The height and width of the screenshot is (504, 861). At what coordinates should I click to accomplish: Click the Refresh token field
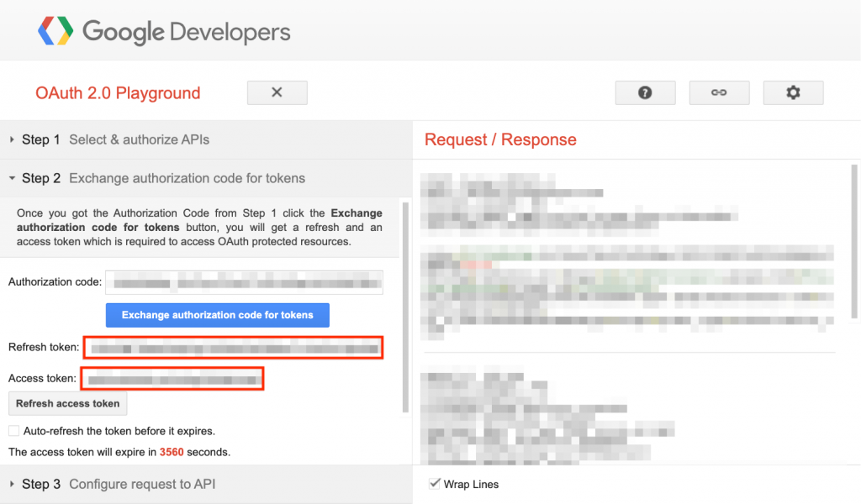[234, 349]
